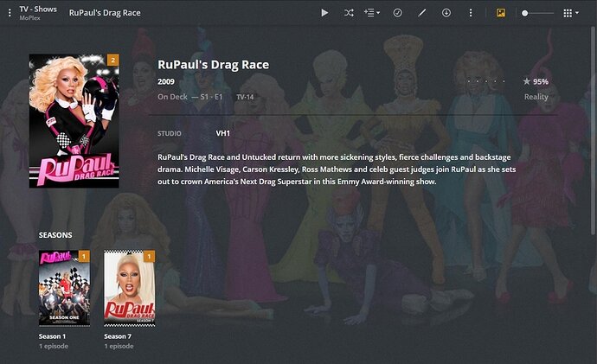Click the SEASONS section heading

(55, 235)
